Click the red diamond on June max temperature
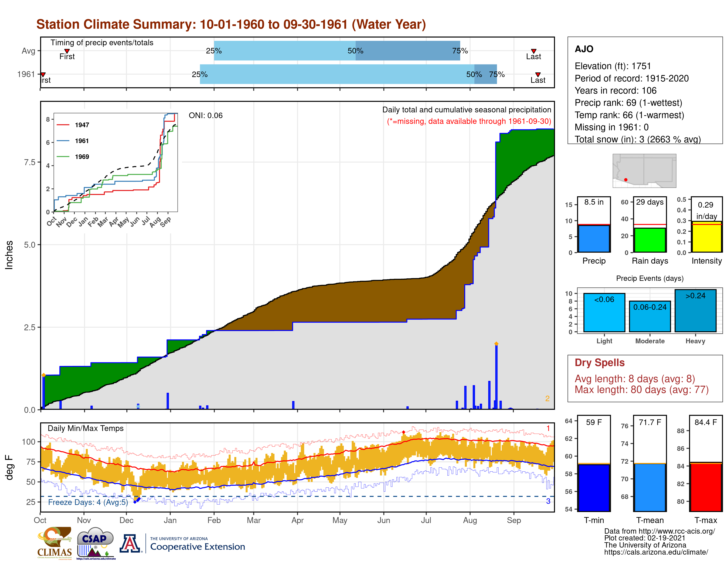This screenshot has height=563, width=728. 403,432
